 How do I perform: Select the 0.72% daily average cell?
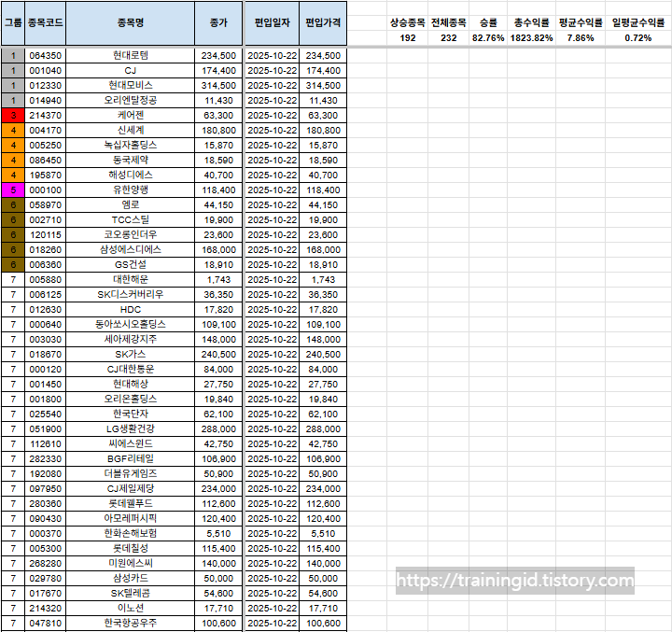[x=638, y=38]
